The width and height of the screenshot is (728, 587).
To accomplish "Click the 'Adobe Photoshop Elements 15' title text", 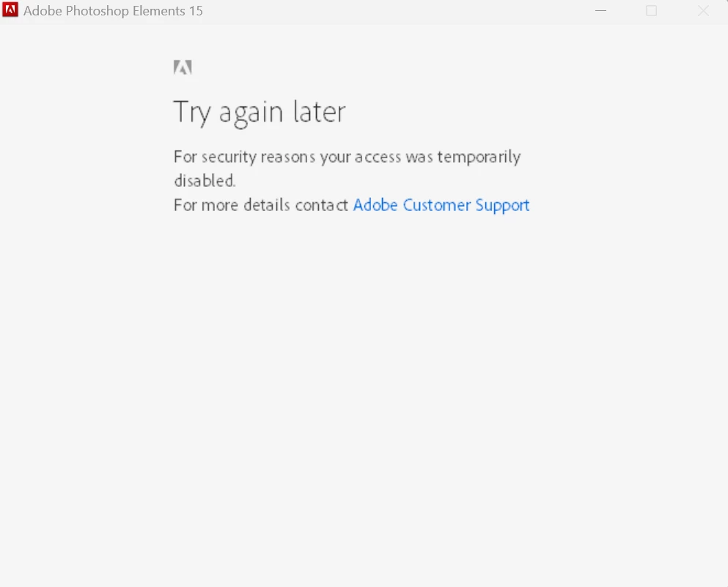I will (113, 11).
